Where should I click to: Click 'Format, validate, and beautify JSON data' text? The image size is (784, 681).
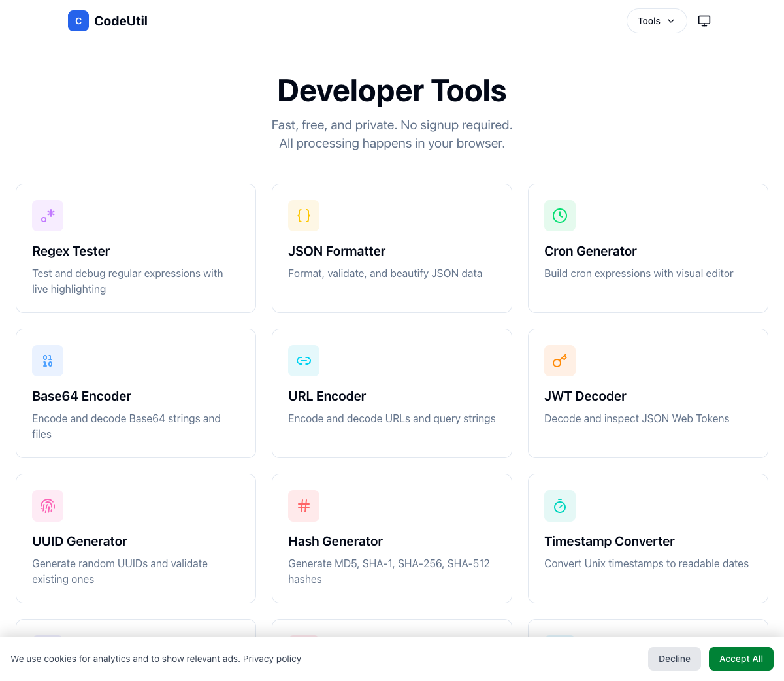click(x=385, y=273)
